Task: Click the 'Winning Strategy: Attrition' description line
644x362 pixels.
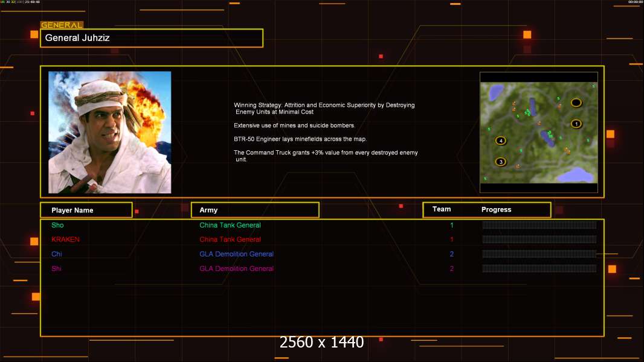Action: coord(324,108)
